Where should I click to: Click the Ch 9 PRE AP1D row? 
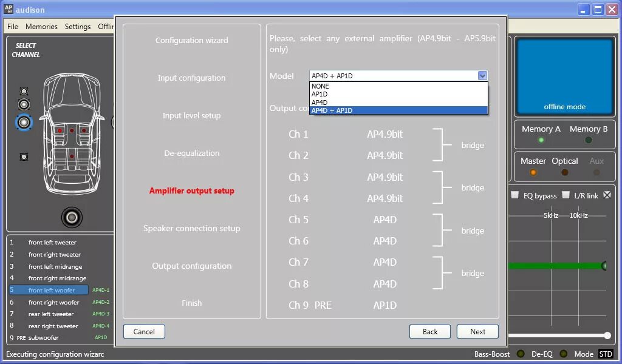pos(343,305)
